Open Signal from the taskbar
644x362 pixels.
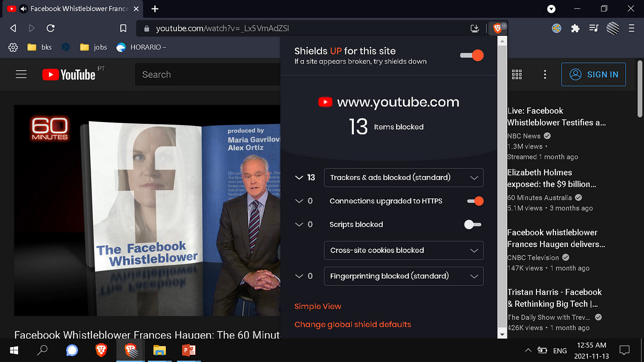(x=72, y=351)
